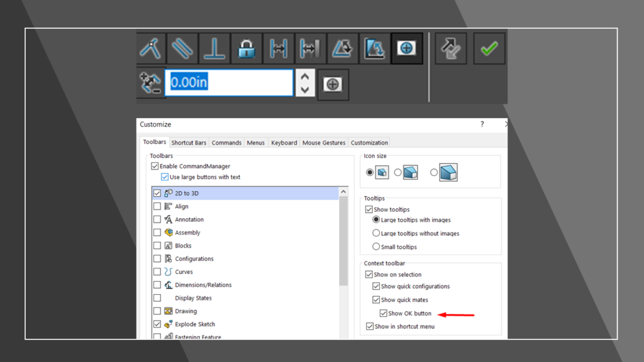This screenshot has width=644, height=362.
Task: Select the Perpendicular mate icon
Action: [x=214, y=48]
